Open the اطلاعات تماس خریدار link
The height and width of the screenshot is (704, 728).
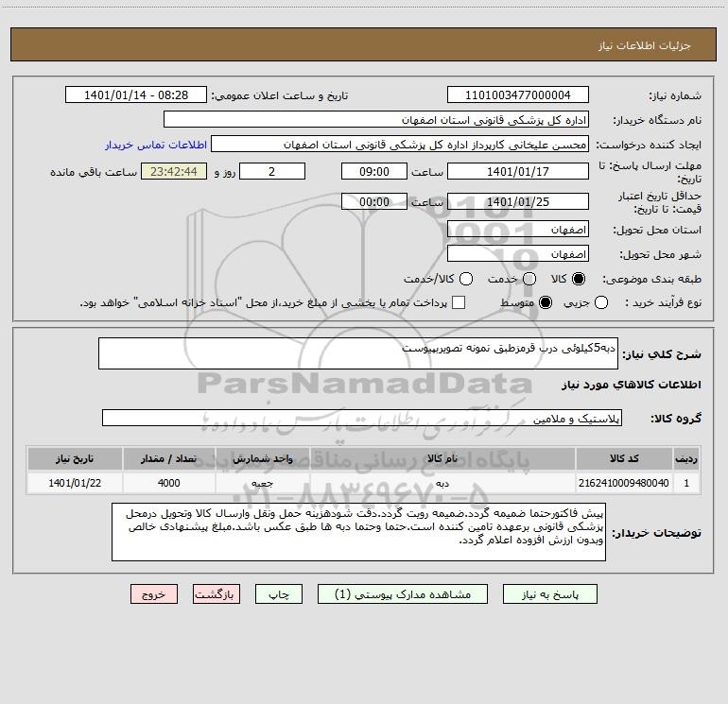pyautogui.click(x=156, y=145)
